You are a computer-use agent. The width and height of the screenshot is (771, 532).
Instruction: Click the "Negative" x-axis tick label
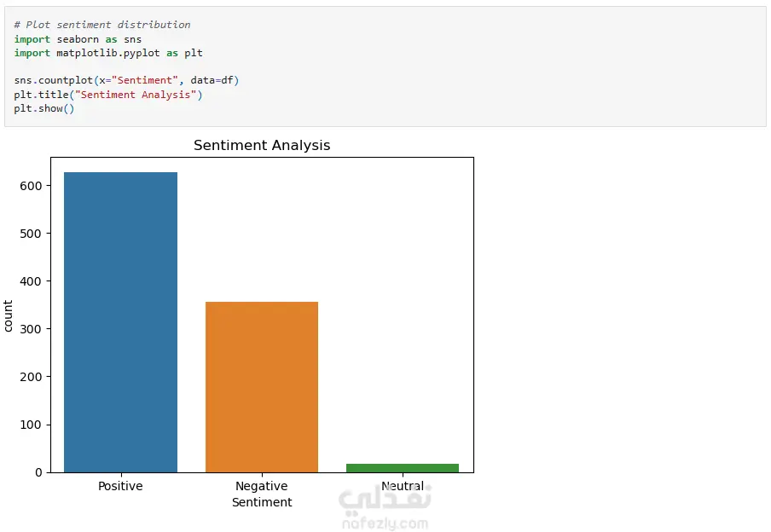[x=262, y=487]
